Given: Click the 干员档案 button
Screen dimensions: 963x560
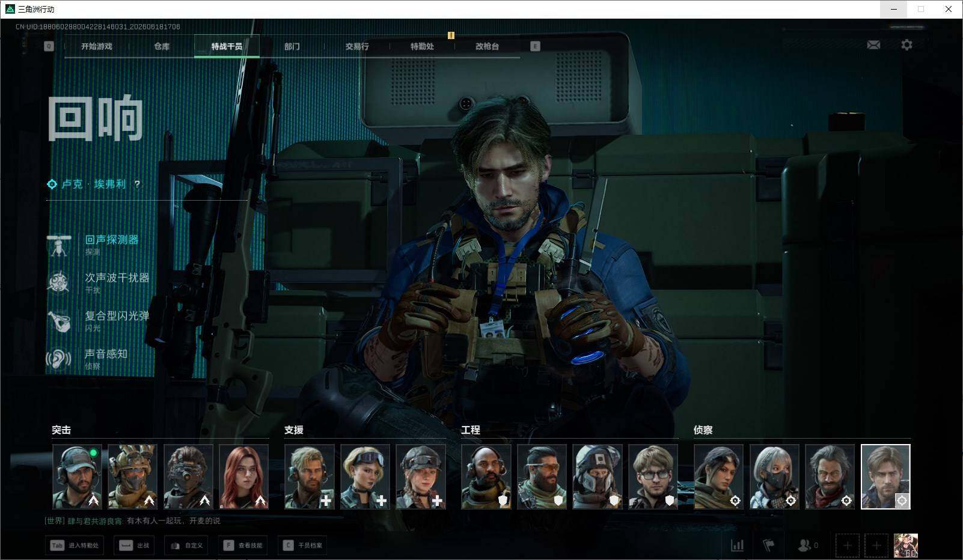Looking at the screenshot, I should 303,545.
